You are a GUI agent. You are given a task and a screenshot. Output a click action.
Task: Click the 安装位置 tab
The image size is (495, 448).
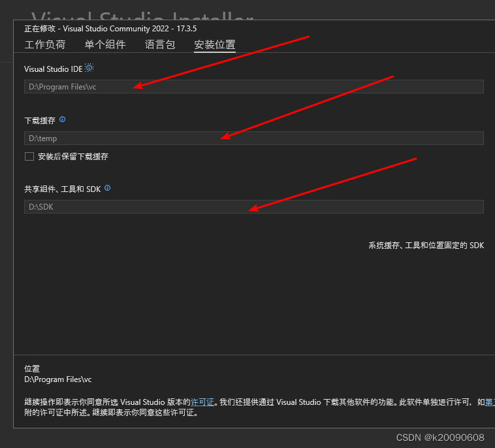coord(215,44)
